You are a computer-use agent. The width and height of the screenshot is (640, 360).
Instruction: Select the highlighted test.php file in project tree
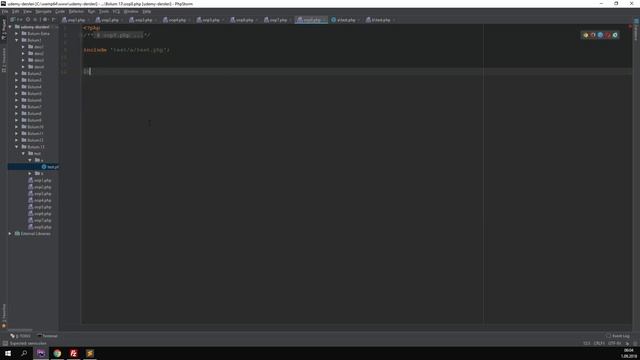(33, 167)
